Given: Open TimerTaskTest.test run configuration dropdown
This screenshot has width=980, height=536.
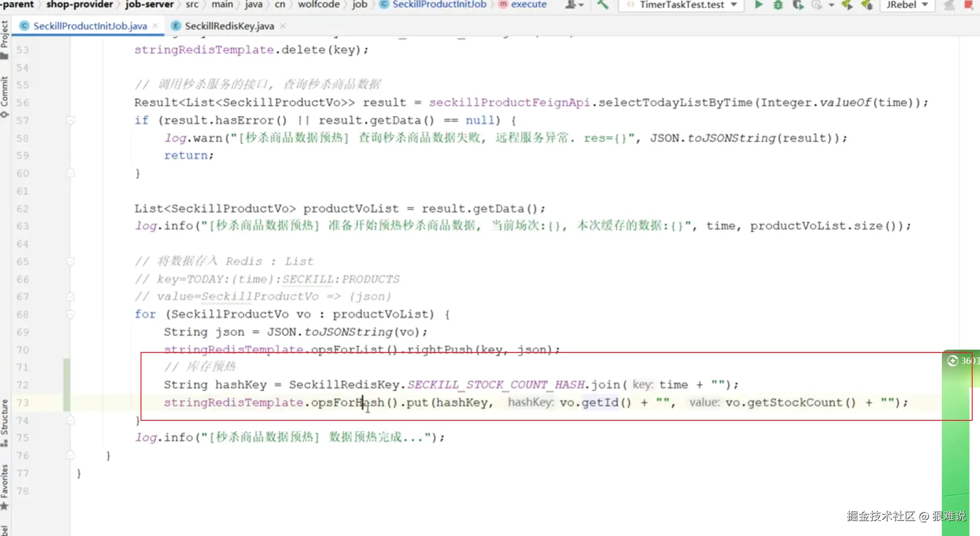Looking at the screenshot, I should 681,5.
